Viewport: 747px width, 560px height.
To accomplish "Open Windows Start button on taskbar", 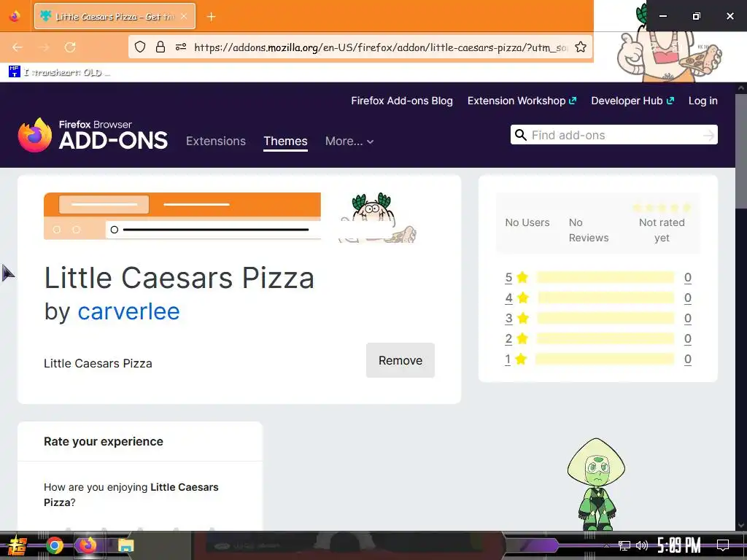I will click(x=18, y=545).
